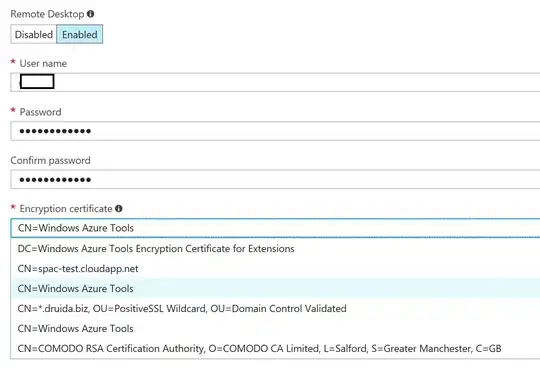Image resolution: width=540 pixels, height=368 pixels.
Task: Select CN=*.druida.biz PositiveSSL Wildcard certificate
Action: click(275, 308)
